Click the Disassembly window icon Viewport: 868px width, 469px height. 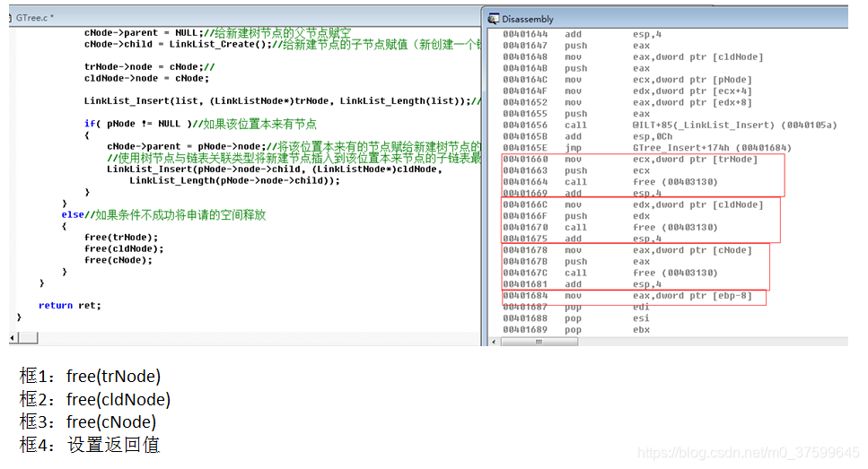pos(493,20)
